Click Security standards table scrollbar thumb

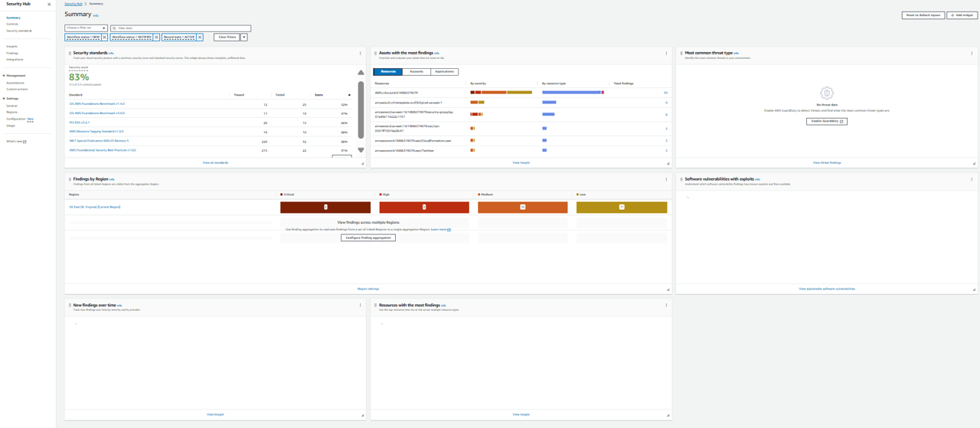[361, 109]
